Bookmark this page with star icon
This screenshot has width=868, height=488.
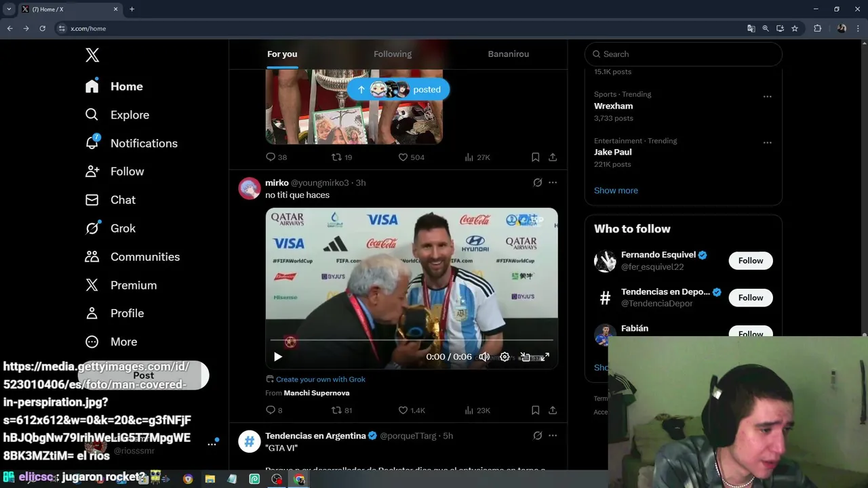pyautogui.click(x=795, y=28)
